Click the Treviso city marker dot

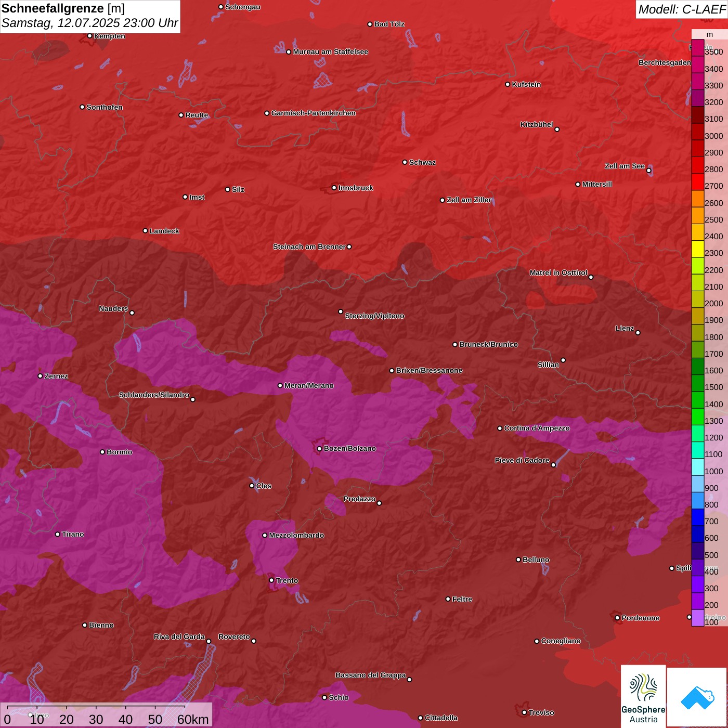(524, 712)
